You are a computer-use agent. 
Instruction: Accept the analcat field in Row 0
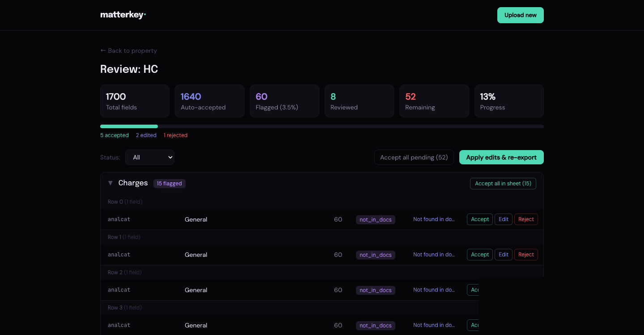479,219
